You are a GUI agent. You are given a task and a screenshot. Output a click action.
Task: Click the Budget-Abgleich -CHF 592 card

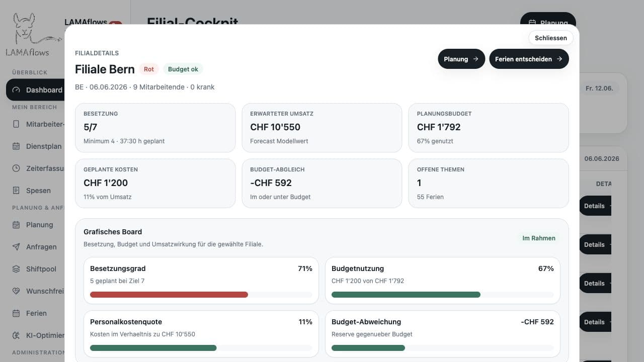(322, 184)
